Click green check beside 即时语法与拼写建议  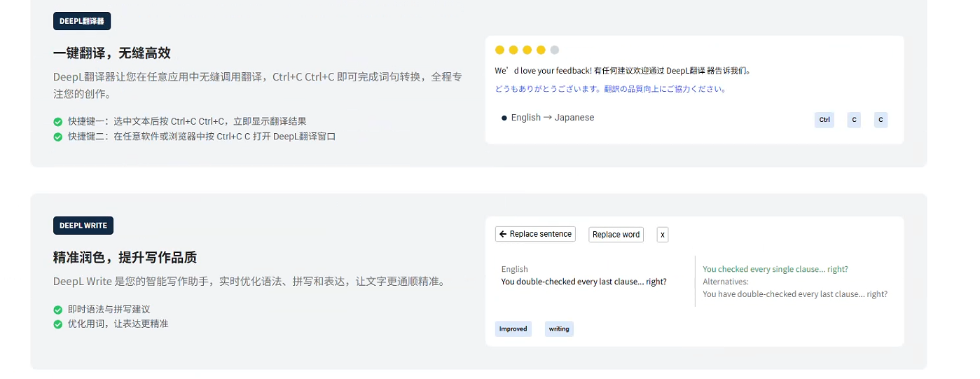click(58, 310)
